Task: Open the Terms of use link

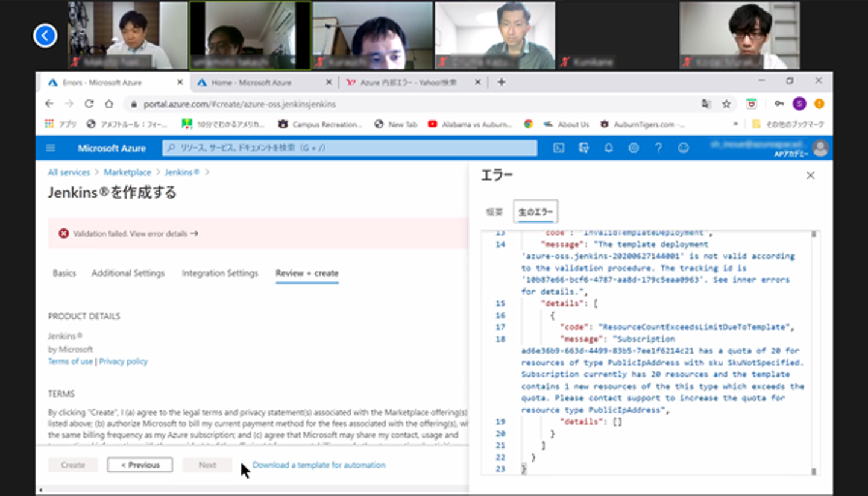Action: 71,362
